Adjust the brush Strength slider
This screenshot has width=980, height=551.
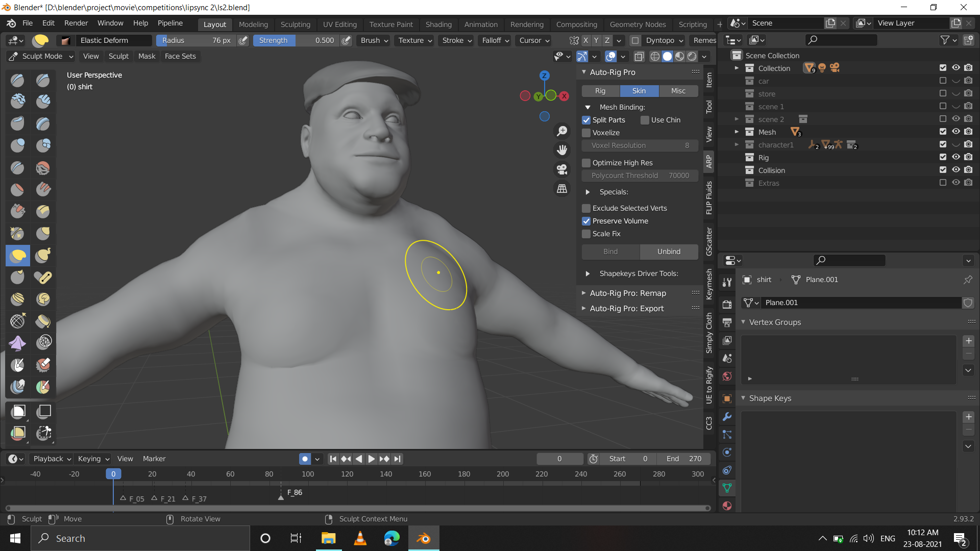click(296, 40)
